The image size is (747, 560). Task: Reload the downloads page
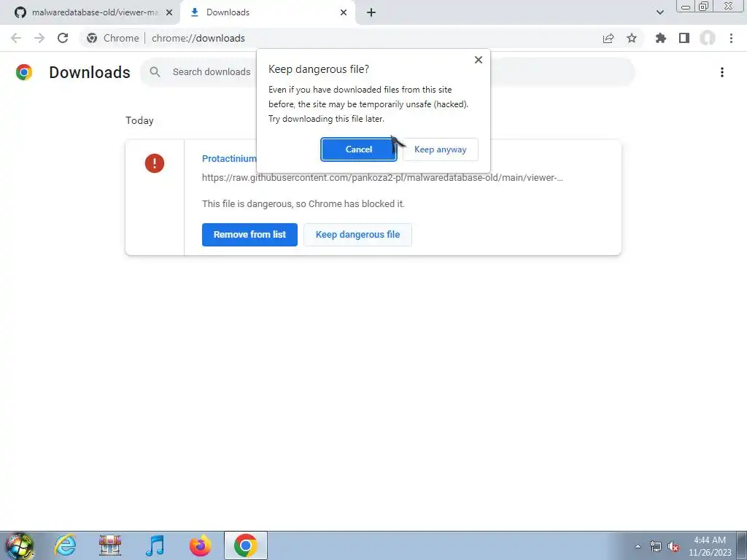pos(63,38)
